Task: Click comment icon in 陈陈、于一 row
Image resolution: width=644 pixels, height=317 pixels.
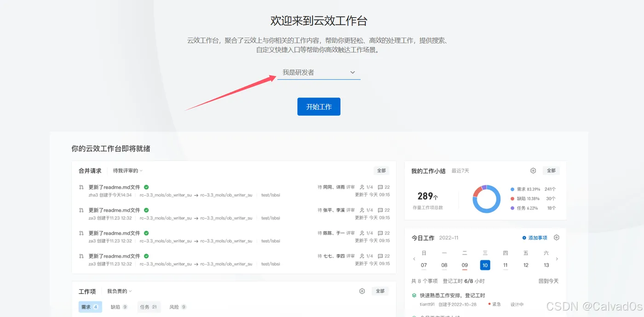Action: coord(380,233)
